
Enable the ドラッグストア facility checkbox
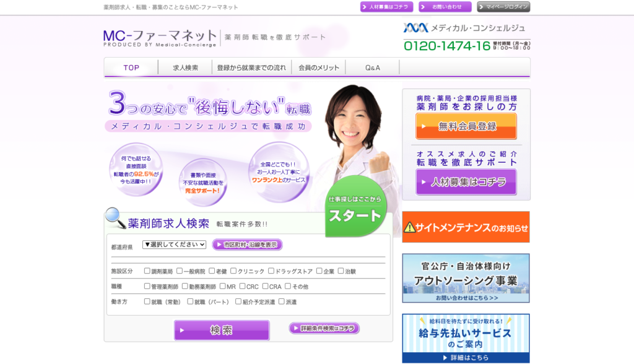271,271
